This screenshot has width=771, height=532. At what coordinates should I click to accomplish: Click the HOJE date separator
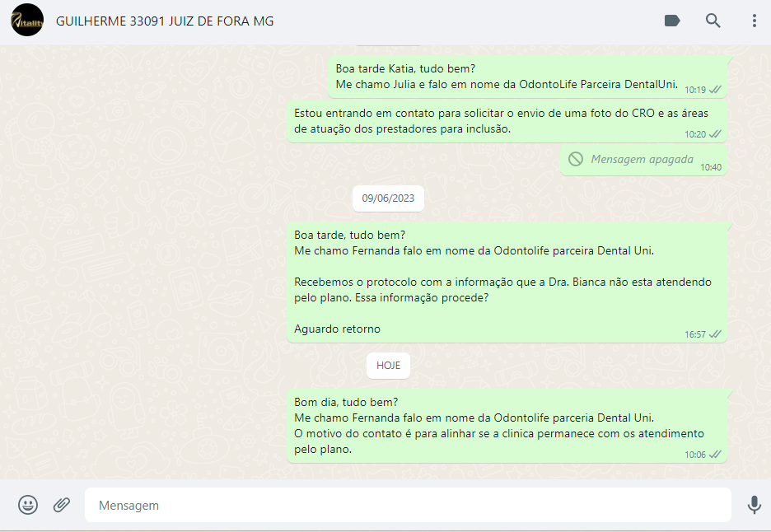tap(388, 366)
